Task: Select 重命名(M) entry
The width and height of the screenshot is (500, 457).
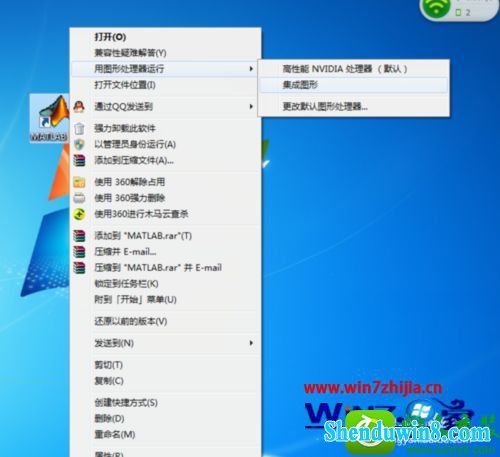Action: [x=165, y=434]
